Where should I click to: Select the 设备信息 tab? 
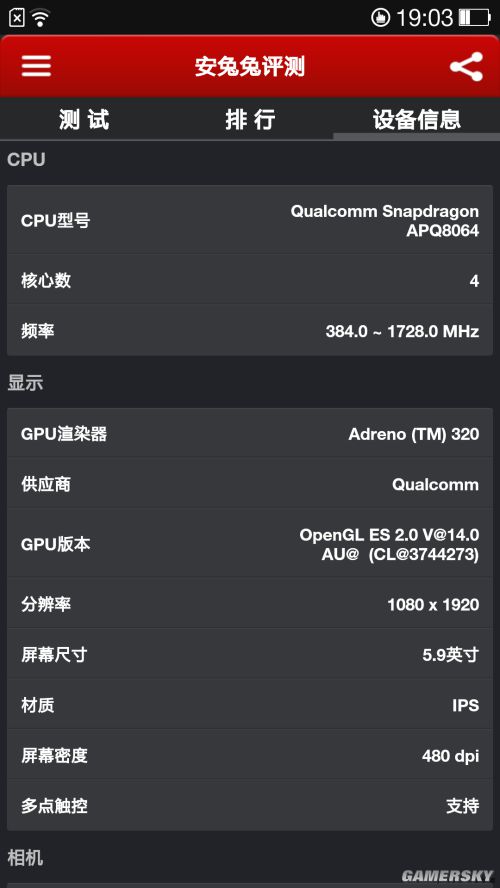[417, 119]
